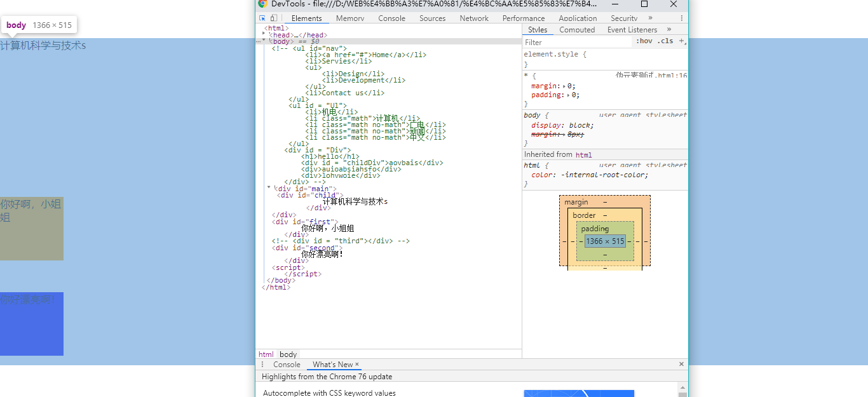Screen dimensions: 868x397
Task: Collapse the div id="main" node
Action: (x=269, y=187)
